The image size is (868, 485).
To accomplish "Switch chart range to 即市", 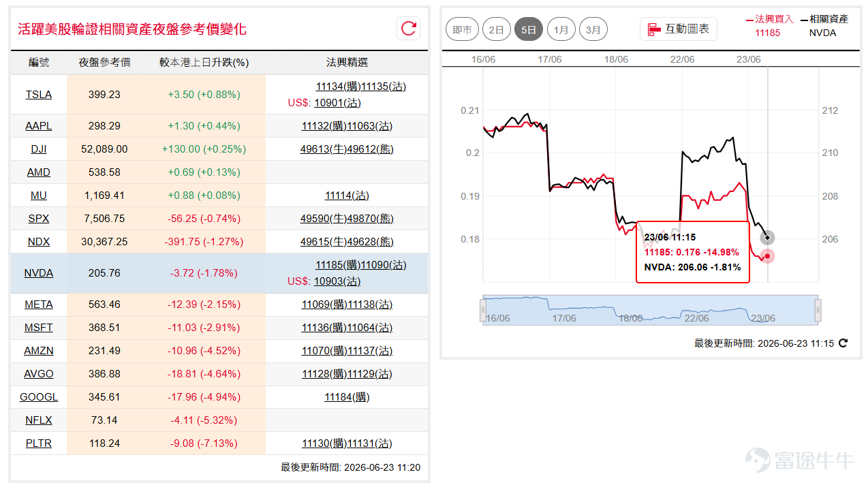I will coord(463,29).
